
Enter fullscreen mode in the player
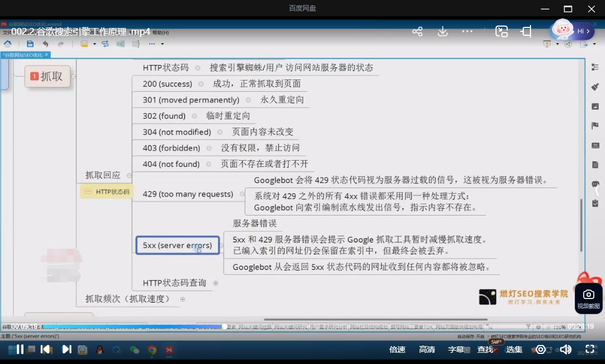pyautogui.click(x=590, y=349)
